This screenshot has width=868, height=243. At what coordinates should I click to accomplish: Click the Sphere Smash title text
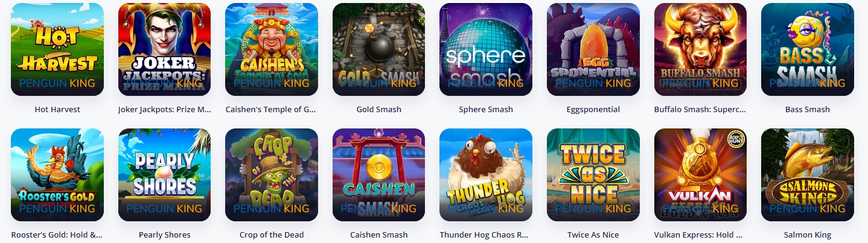(x=486, y=110)
